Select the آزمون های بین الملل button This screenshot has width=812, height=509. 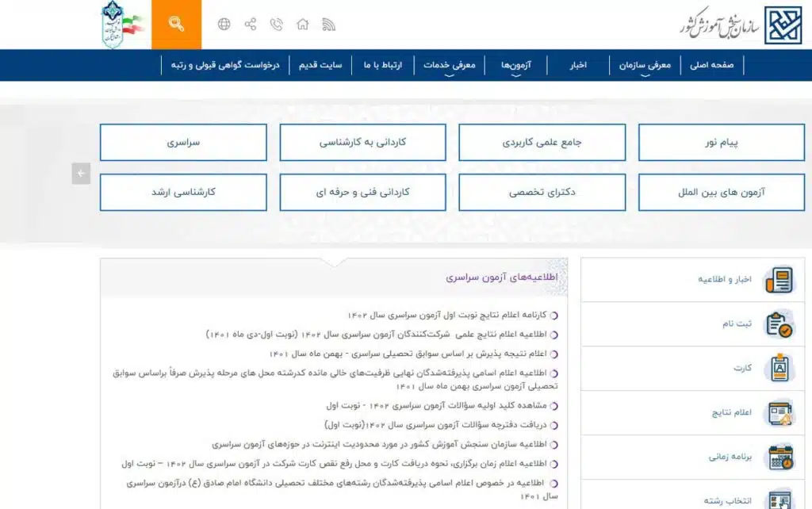click(722, 192)
